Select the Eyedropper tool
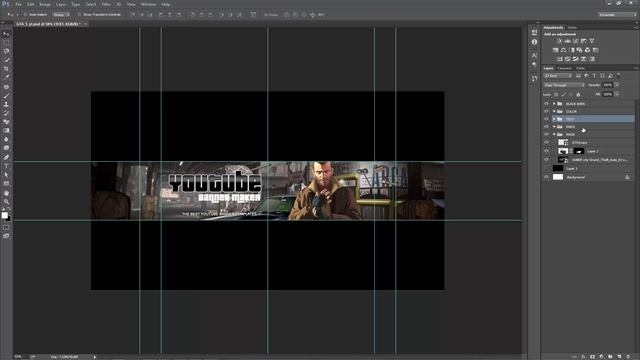The height and width of the screenshot is (360, 640). coord(6,77)
